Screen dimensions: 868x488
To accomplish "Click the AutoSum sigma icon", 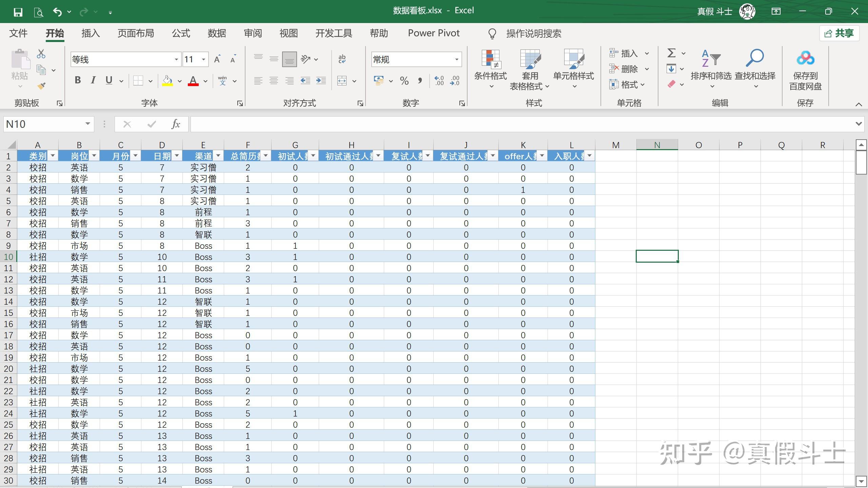I will pyautogui.click(x=671, y=53).
